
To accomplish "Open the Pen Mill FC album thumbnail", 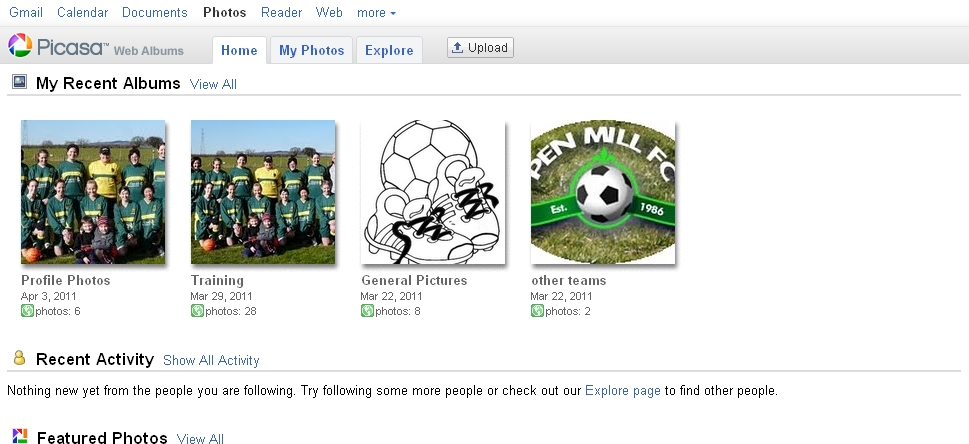I will pyautogui.click(x=603, y=192).
